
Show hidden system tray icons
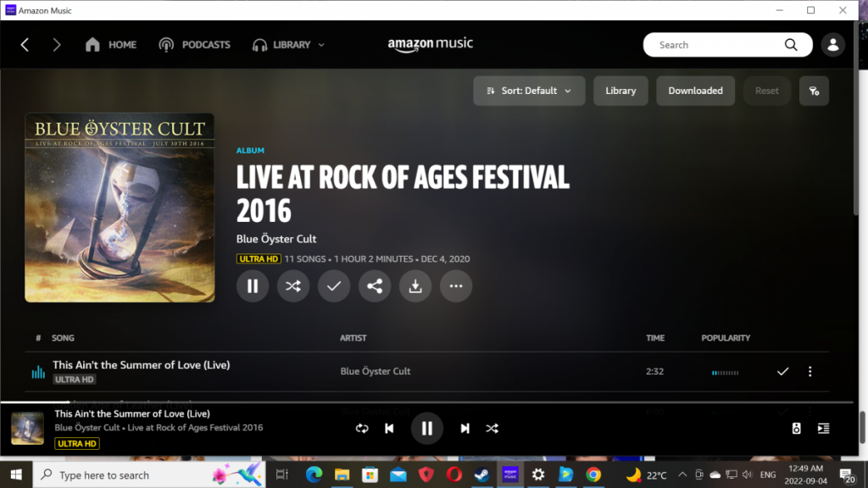(682, 474)
